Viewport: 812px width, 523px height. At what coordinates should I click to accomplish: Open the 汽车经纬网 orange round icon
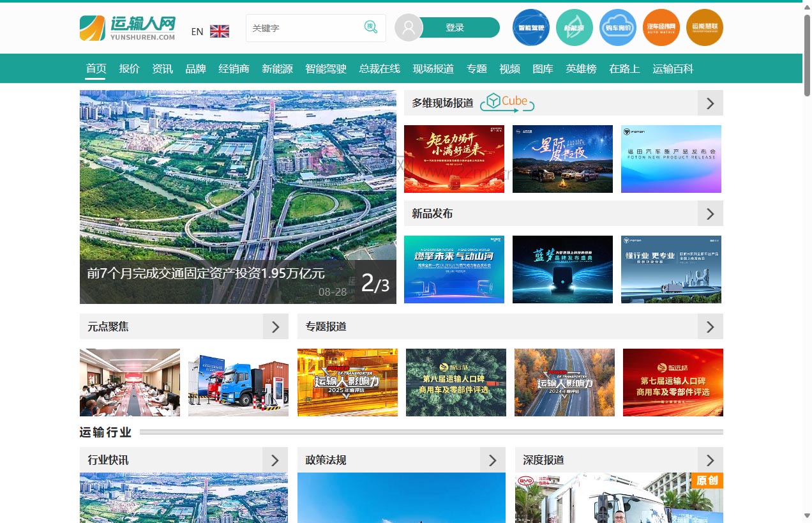[x=661, y=28]
